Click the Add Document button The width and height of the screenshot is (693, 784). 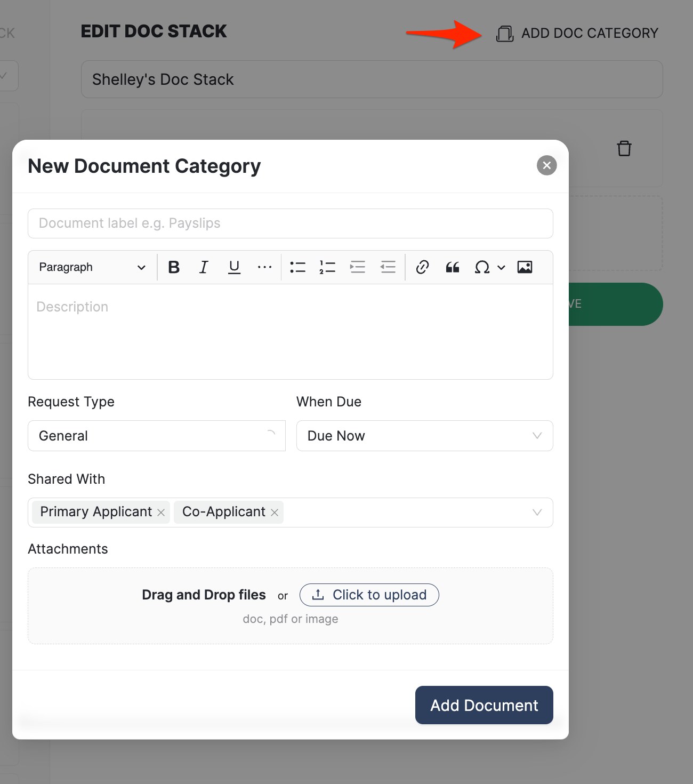click(484, 705)
